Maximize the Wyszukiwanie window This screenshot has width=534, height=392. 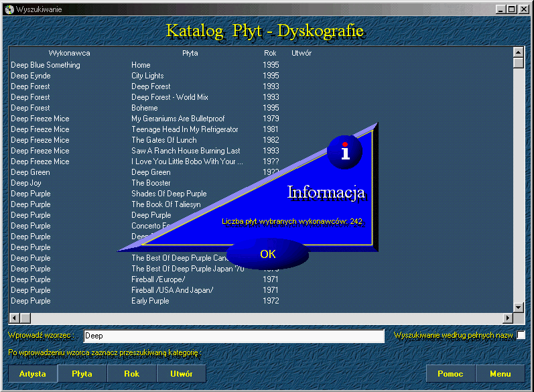point(511,9)
